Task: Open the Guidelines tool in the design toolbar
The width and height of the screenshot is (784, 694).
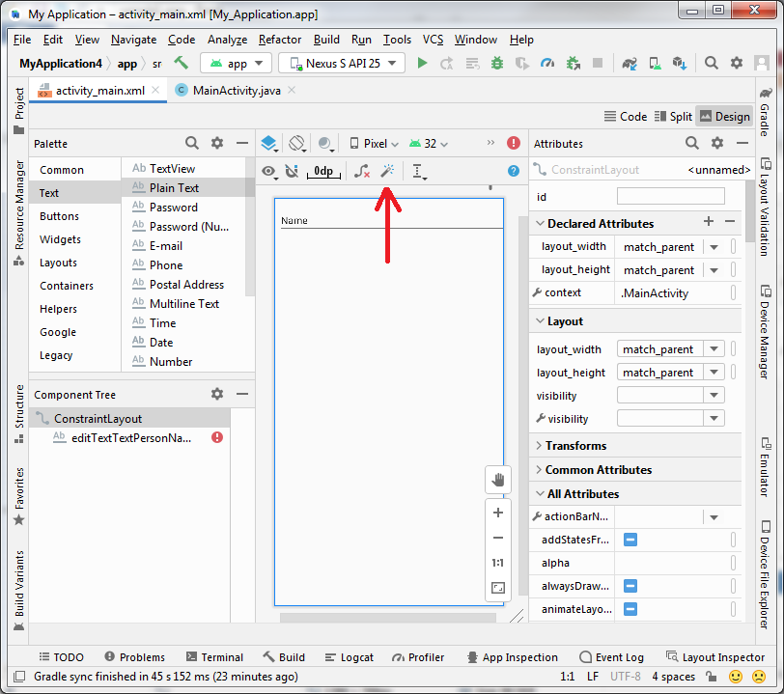Action: (x=418, y=171)
